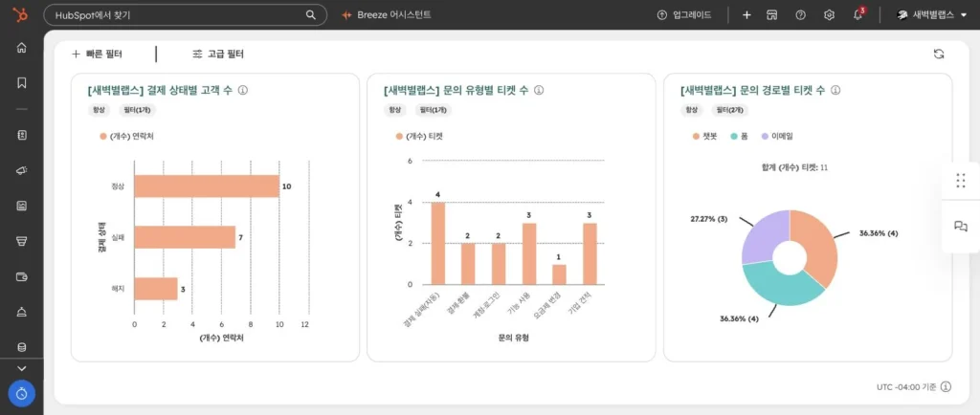Open report title 문의 경로별 티켓 수
Screen dimensions: 980x415
coord(752,91)
